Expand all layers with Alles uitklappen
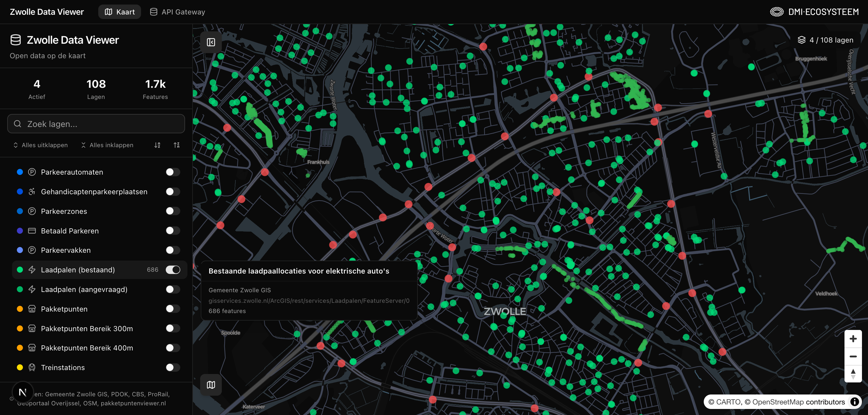Image resolution: width=868 pixels, height=415 pixels. point(40,145)
